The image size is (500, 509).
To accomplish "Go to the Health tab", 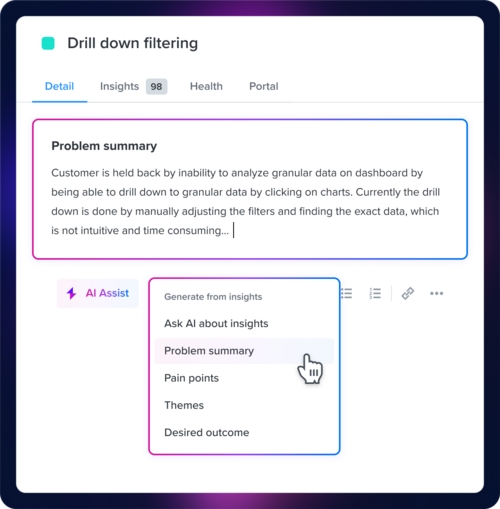I will point(206,86).
